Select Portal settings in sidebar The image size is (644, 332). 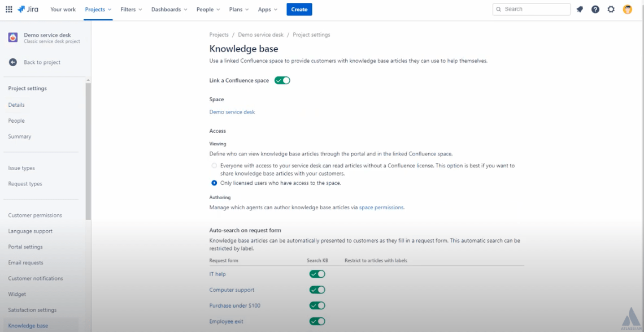pos(25,247)
